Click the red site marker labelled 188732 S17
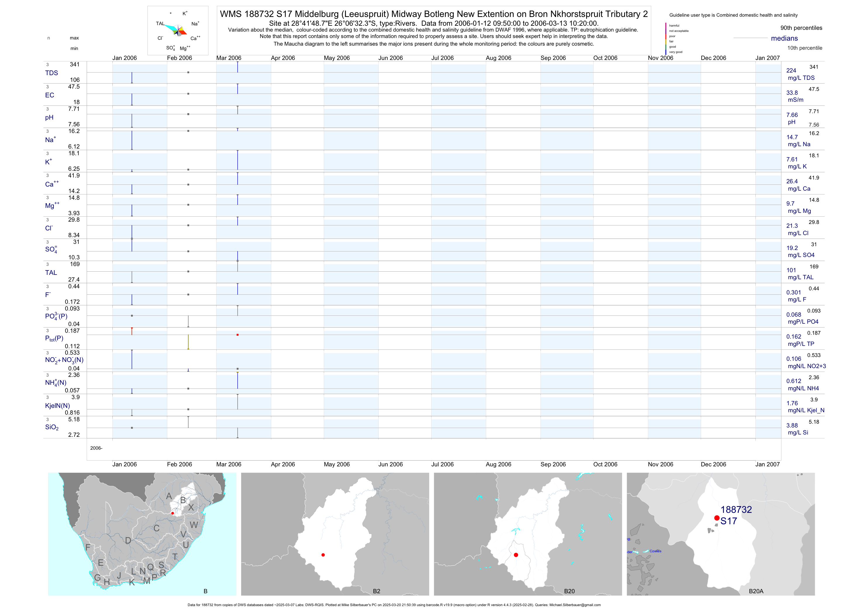 (x=717, y=518)
